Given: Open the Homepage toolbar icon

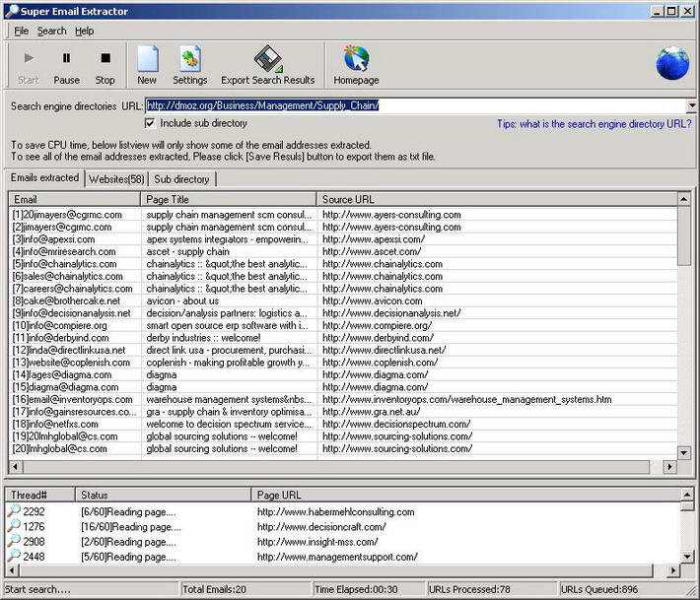Looking at the screenshot, I should (x=356, y=65).
